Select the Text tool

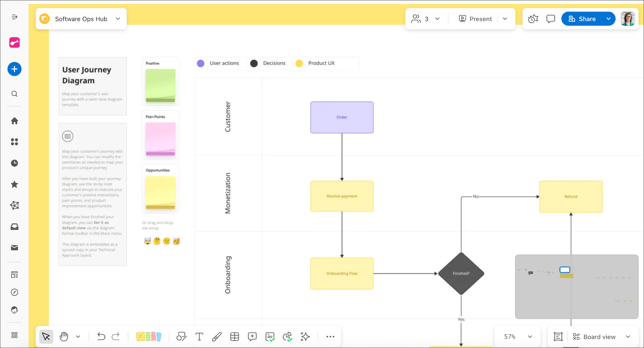click(x=199, y=337)
